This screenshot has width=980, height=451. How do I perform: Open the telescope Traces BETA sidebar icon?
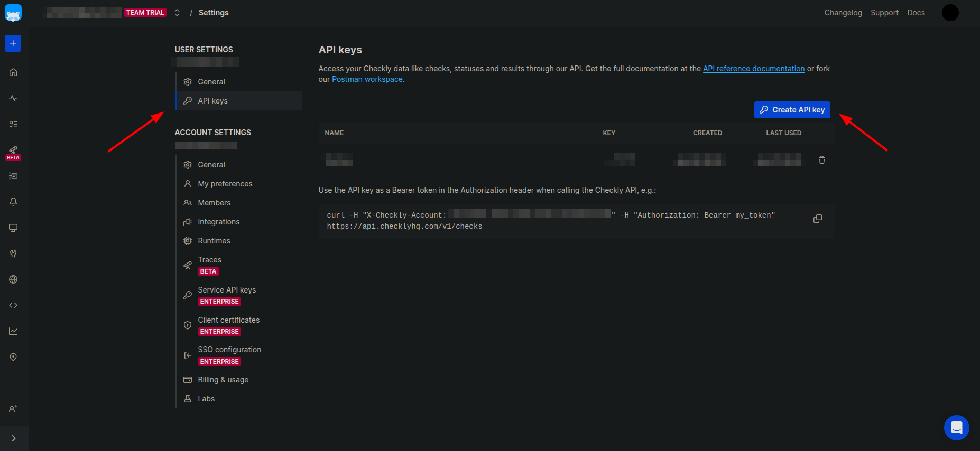click(13, 153)
